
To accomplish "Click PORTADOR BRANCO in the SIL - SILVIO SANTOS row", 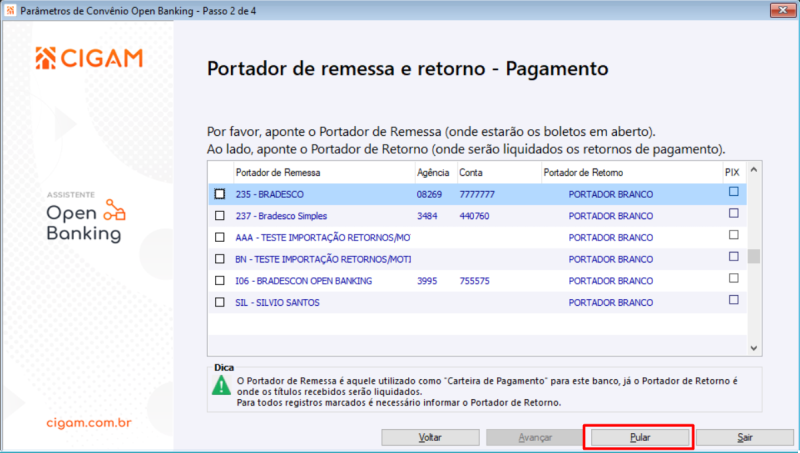I will (x=611, y=303).
